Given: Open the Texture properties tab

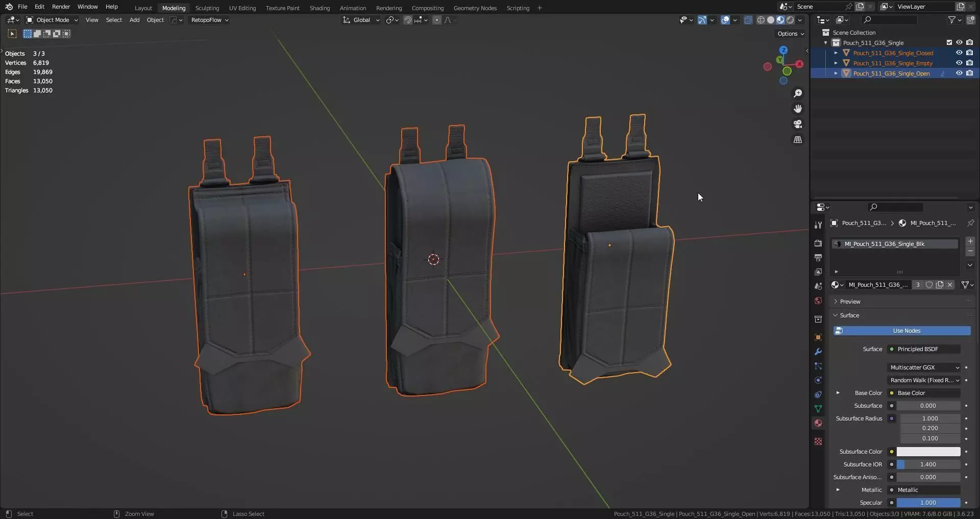Looking at the screenshot, I should (818, 441).
